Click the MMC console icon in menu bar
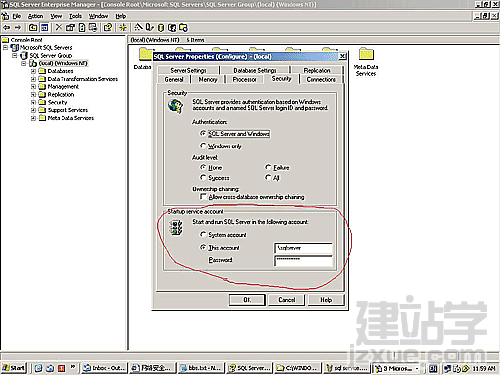Screen dimensions: 500x375 pos(5,16)
